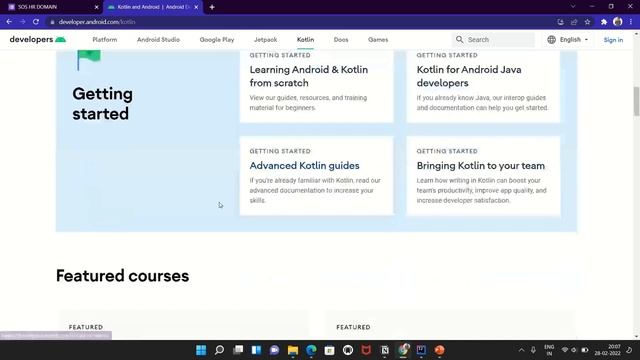Viewport: 640px width, 360px height.
Task: Bookmark this page with the star icon
Action: click(x=587, y=22)
